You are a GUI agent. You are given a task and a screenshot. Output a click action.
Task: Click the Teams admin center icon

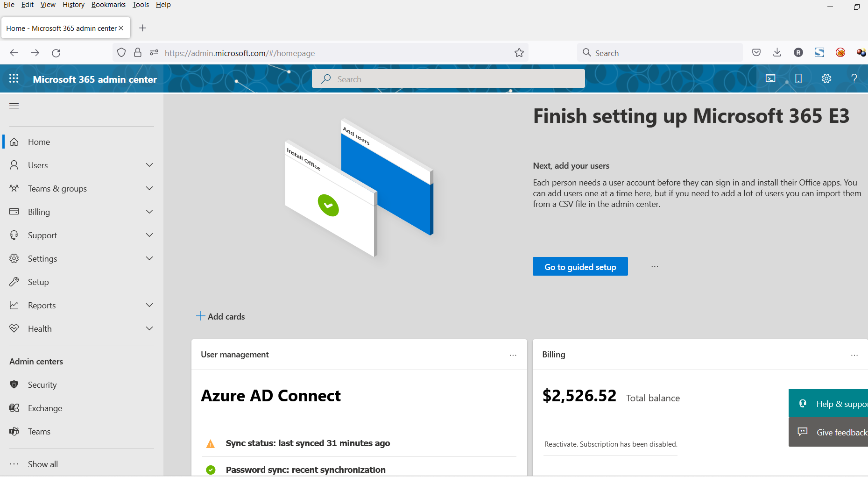click(x=14, y=431)
